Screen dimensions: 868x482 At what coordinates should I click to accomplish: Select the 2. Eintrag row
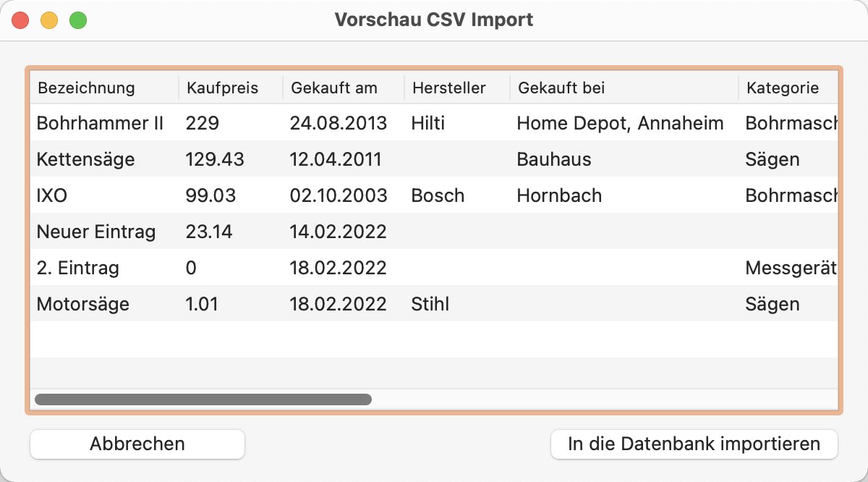click(x=434, y=267)
